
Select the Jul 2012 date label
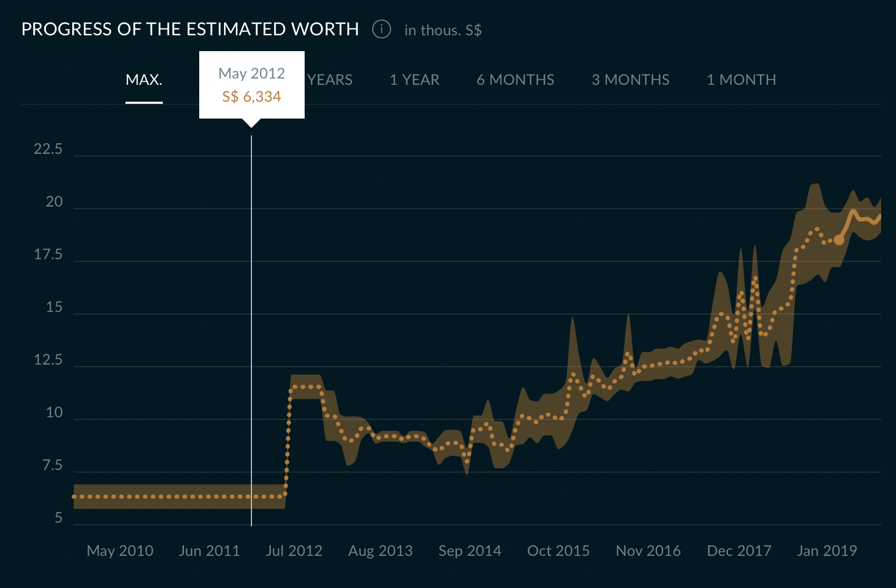(294, 551)
